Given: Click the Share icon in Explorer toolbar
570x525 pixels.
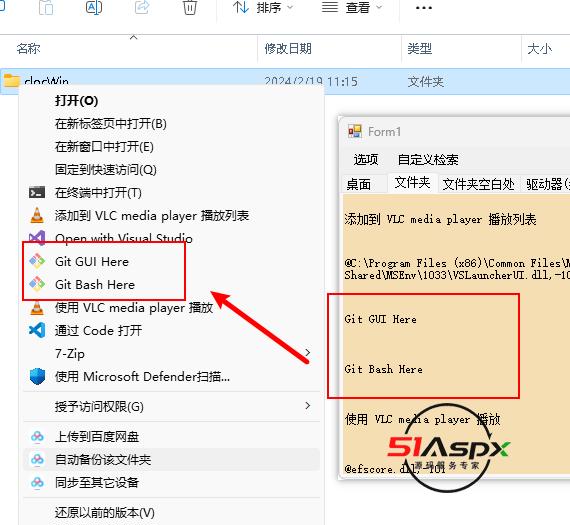Looking at the screenshot, I should [142, 7].
